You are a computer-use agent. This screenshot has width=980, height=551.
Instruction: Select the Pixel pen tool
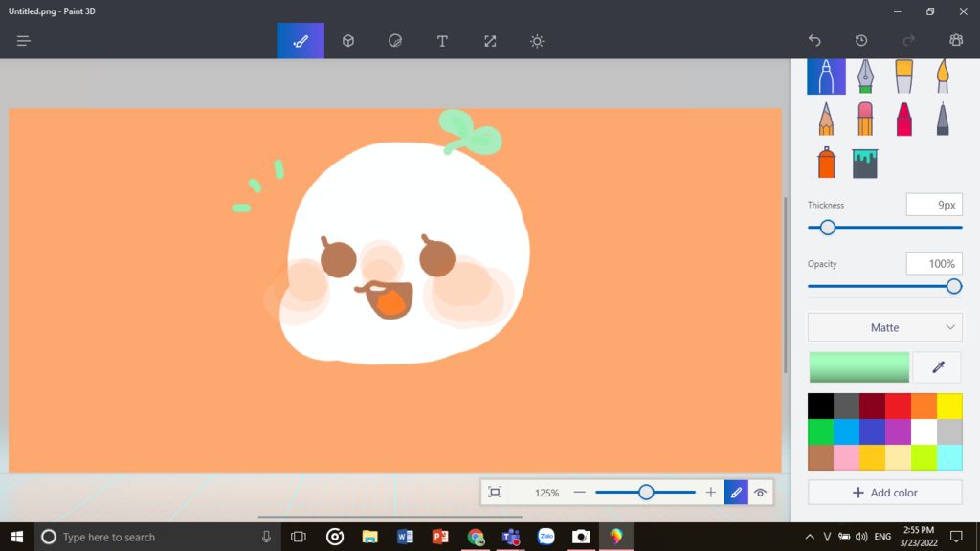coord(943,119)
